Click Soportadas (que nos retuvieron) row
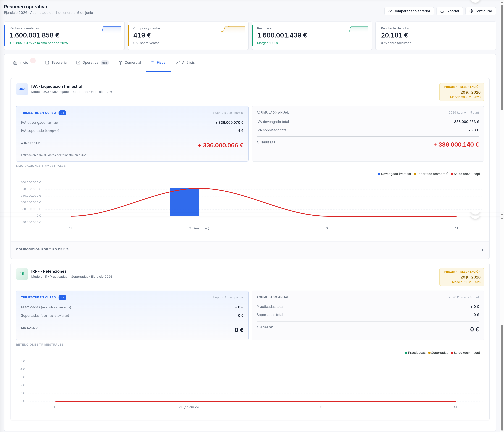The height and width of the screenshot is (434, 504). pyautogui.click(x=132, y=316)
